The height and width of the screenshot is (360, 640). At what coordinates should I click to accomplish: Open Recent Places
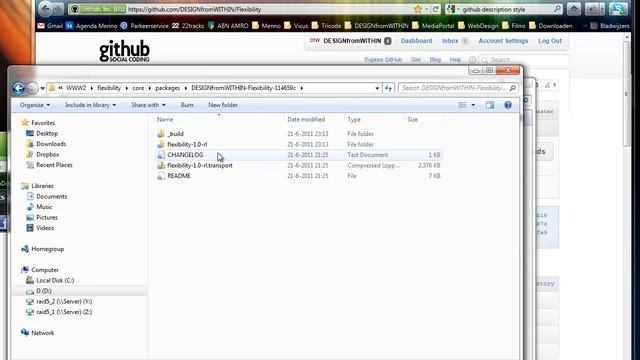point(54,165)
